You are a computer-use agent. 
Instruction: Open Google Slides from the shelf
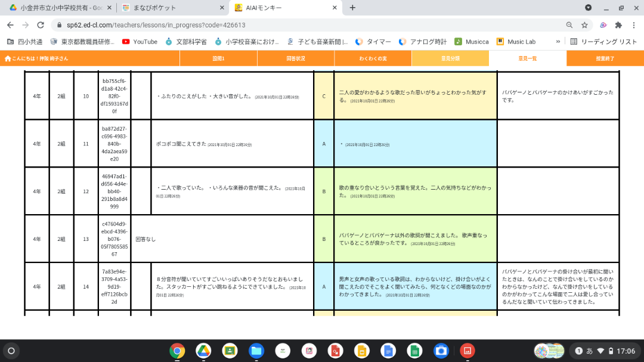tap(361, 351)
